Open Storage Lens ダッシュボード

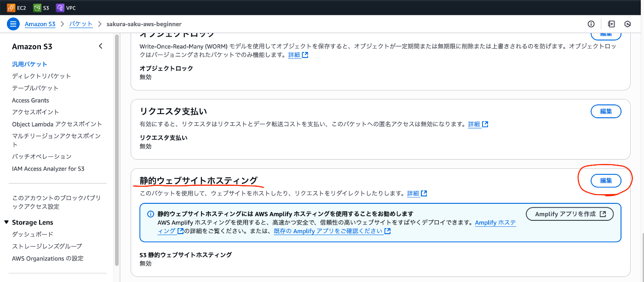pos(33,234)
